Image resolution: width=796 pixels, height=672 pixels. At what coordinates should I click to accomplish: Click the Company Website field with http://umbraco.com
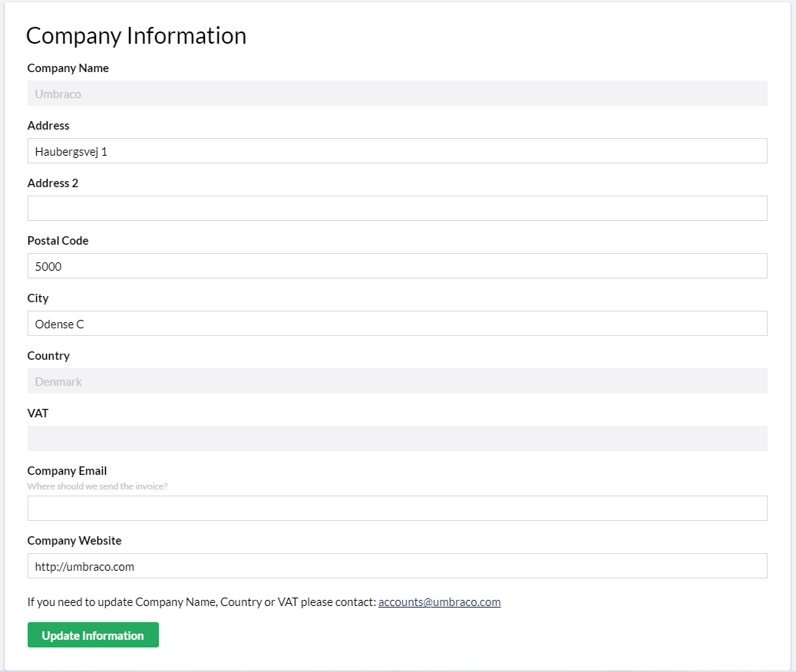[x=397, y=566]
